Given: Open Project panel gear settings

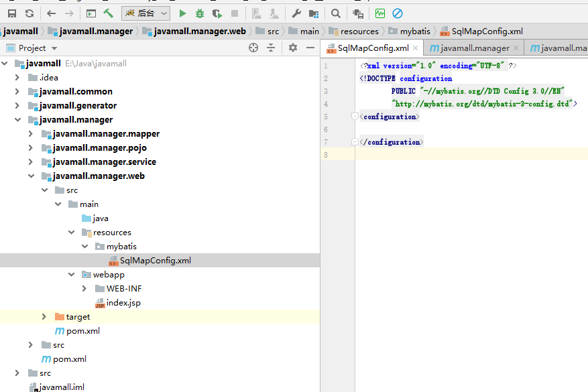Looking at the screenshot, I should coord(292,48).
